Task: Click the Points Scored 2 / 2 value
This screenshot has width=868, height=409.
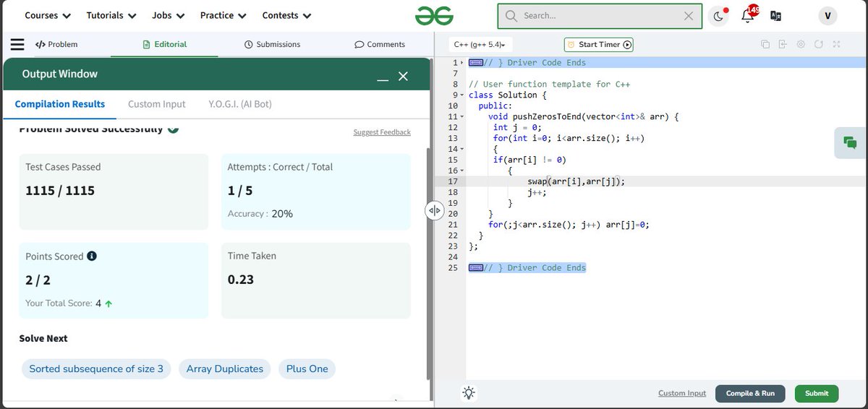Action: point(38,280)
